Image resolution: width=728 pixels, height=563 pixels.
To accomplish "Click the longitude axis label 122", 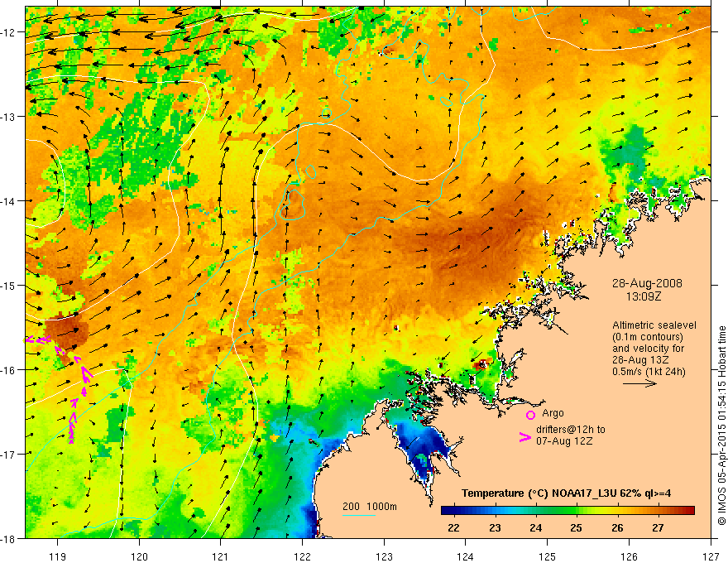I will click(302, 556).
